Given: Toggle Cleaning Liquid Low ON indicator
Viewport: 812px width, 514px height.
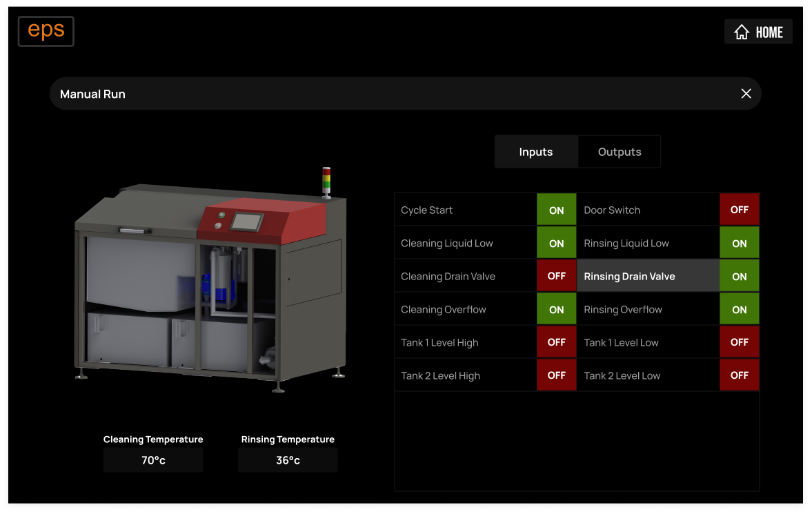Looking at the screenshot, I should (556, 243).
